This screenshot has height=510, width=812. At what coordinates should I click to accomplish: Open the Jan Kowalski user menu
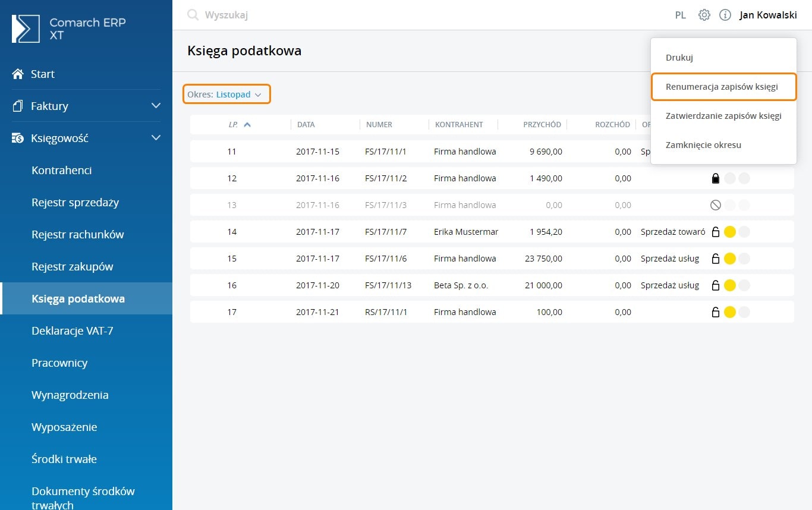[768, 15]
